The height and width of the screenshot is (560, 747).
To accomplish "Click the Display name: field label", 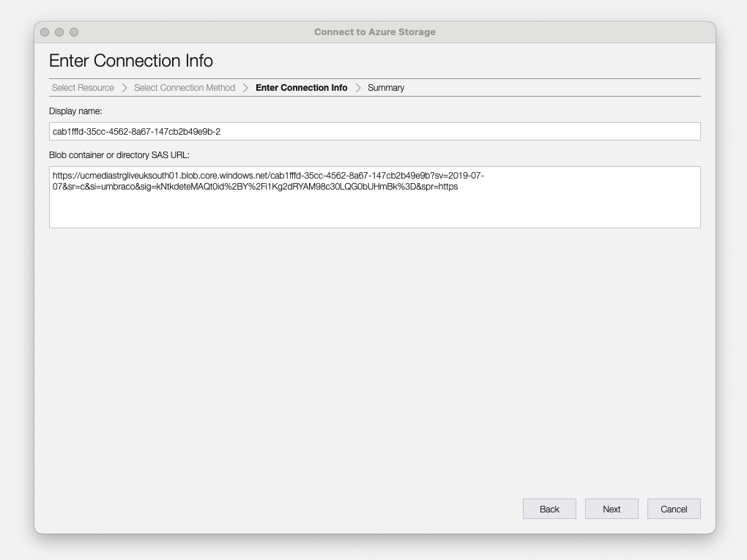I will pyautogui.click(x=74, y=111).
